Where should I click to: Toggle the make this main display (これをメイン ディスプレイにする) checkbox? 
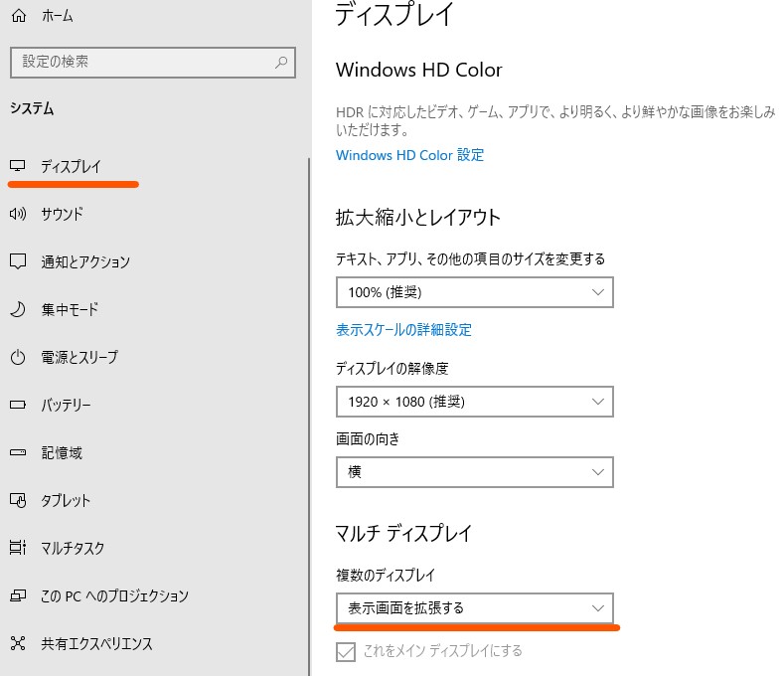[x=346, y=652]
